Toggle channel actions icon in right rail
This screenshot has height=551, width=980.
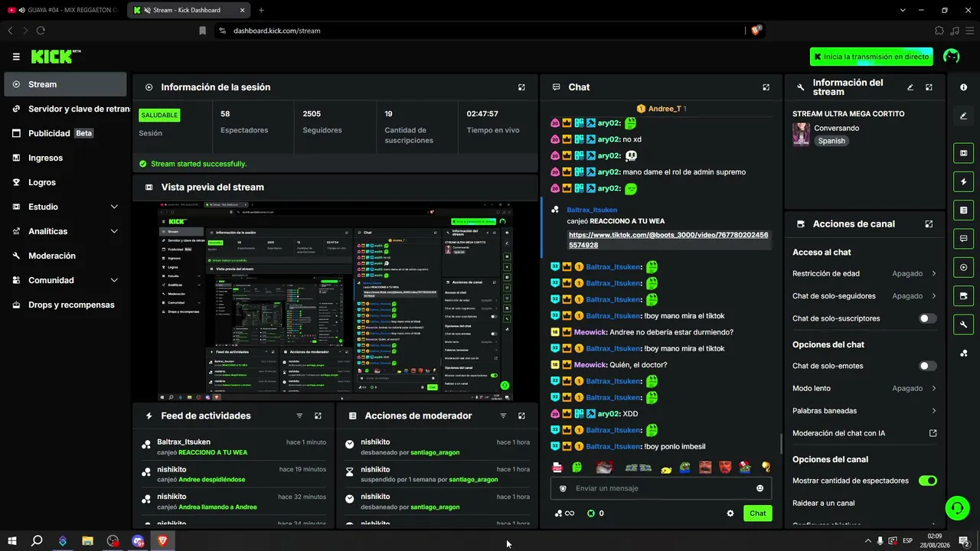963,296
